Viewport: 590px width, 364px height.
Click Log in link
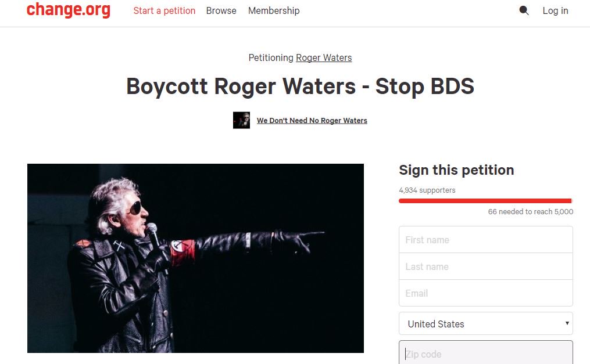pos(555,10)
